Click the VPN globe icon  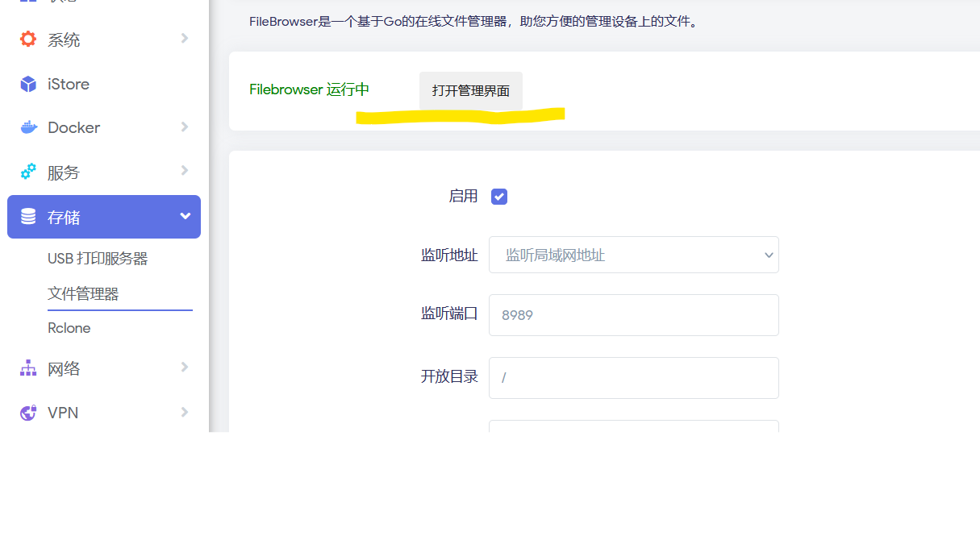[x=28, y=413]
